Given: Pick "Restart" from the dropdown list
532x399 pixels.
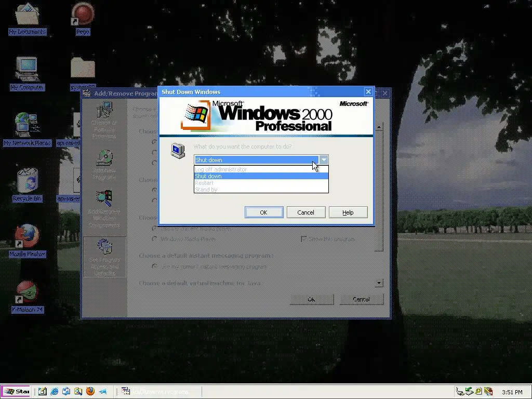Looking at the screenshot, I should (x=261, y=183).
